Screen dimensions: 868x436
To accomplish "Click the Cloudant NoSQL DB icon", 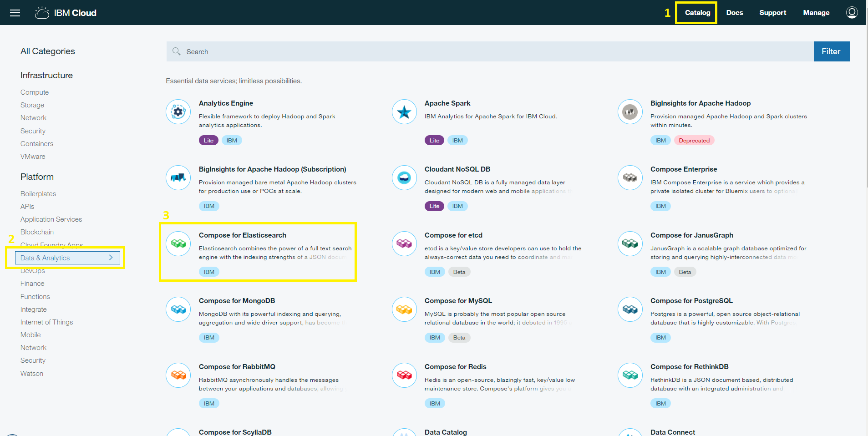I will pos(404,178).
